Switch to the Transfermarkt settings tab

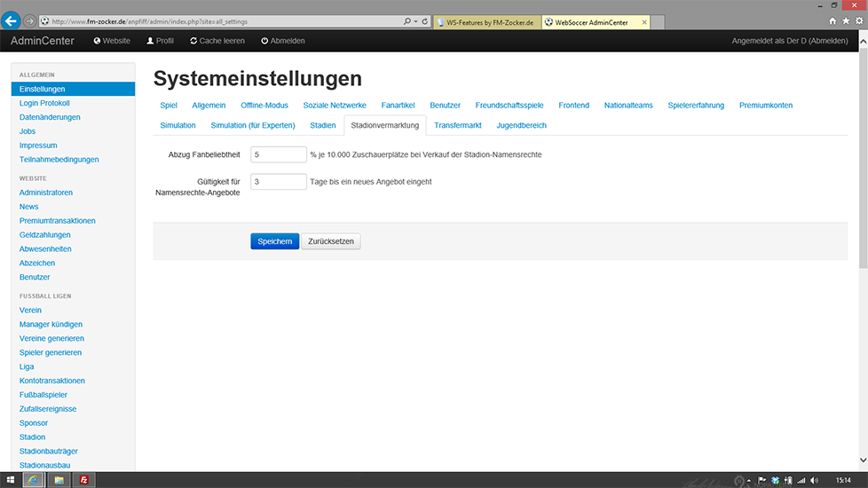(x=457, y=126)
